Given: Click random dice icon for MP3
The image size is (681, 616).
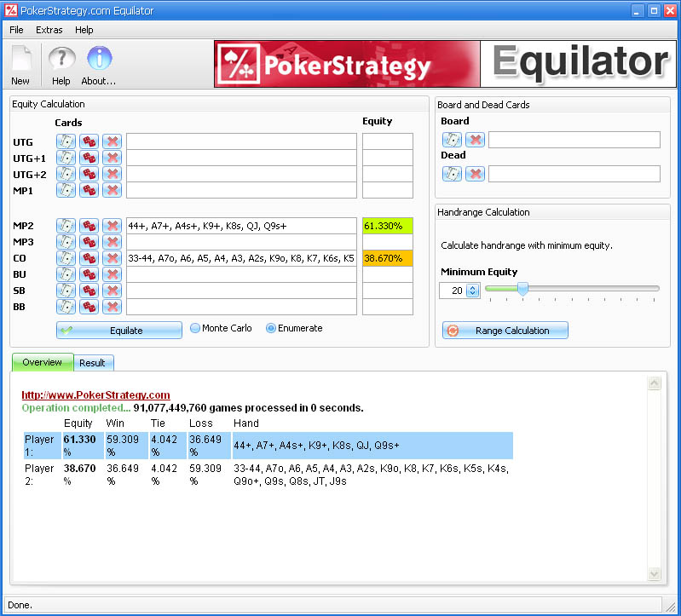Looking at the screenshot, I should coord(89,242).
